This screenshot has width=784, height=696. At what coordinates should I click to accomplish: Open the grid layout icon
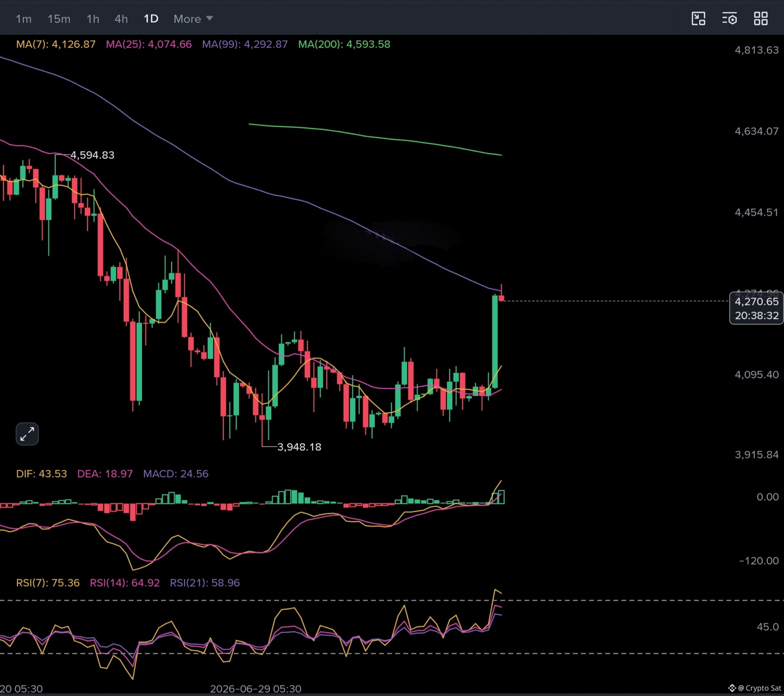(x=761, y=18)
